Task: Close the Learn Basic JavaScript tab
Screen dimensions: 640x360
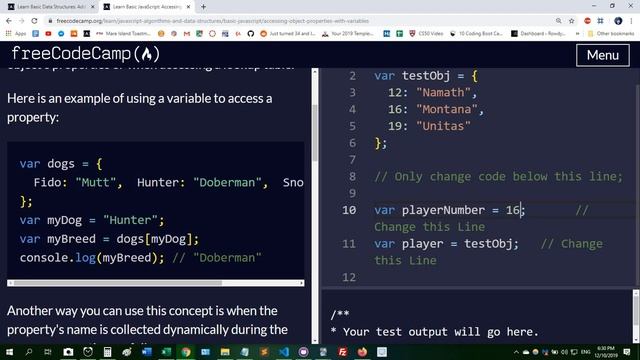Action: (188, 7)
